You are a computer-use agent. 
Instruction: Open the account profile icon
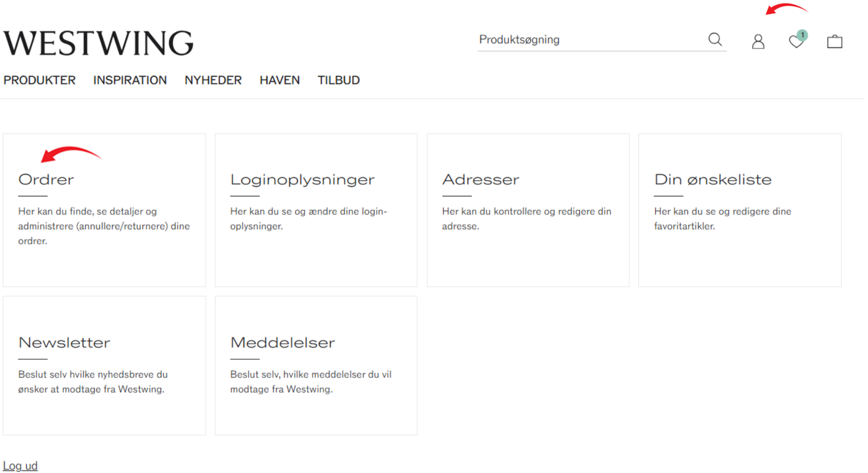pos(758,42)
